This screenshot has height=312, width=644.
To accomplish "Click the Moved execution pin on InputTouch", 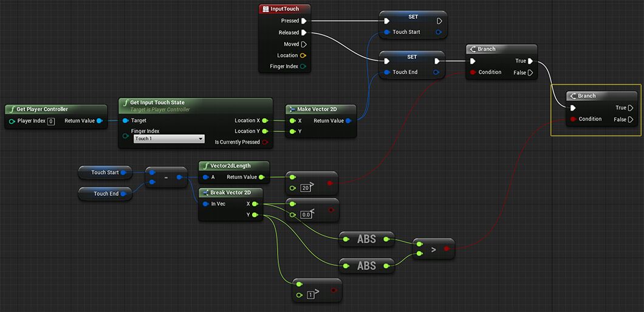I will coord(304,44).
